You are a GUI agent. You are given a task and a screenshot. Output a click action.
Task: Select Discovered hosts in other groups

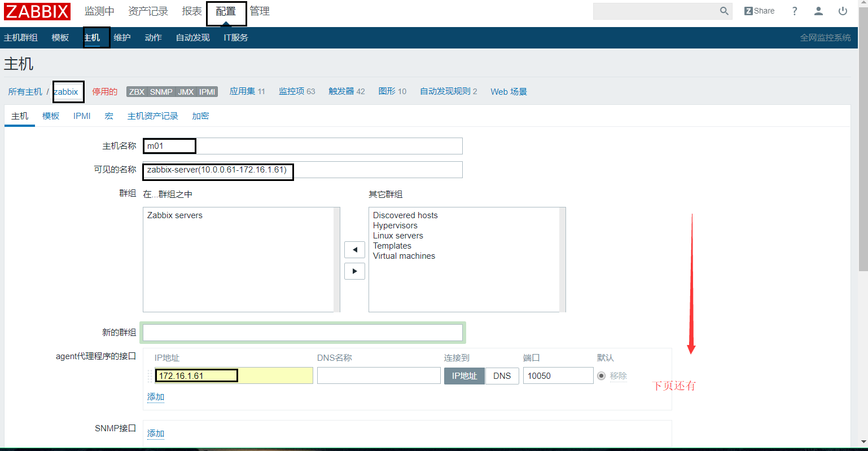point(405,215)
